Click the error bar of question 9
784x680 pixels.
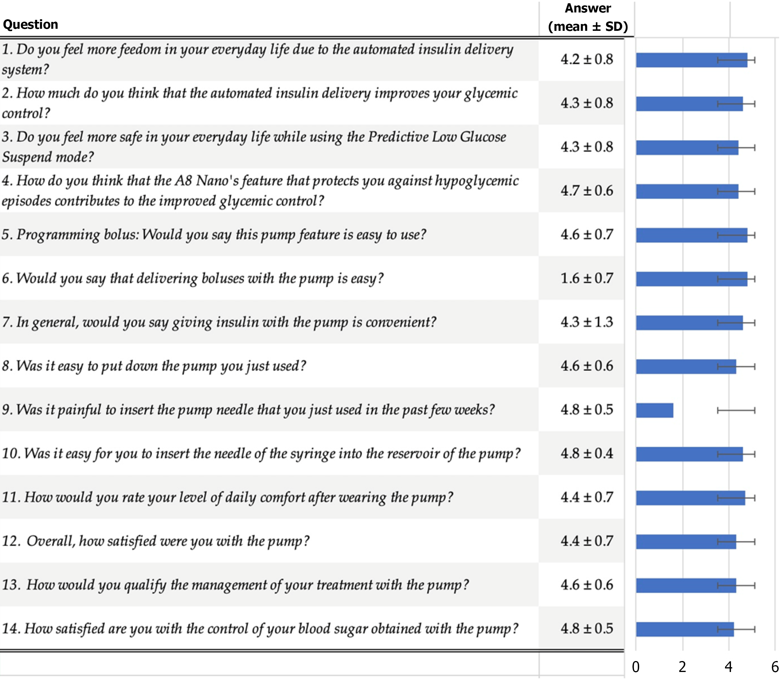(x=736, y=410)
